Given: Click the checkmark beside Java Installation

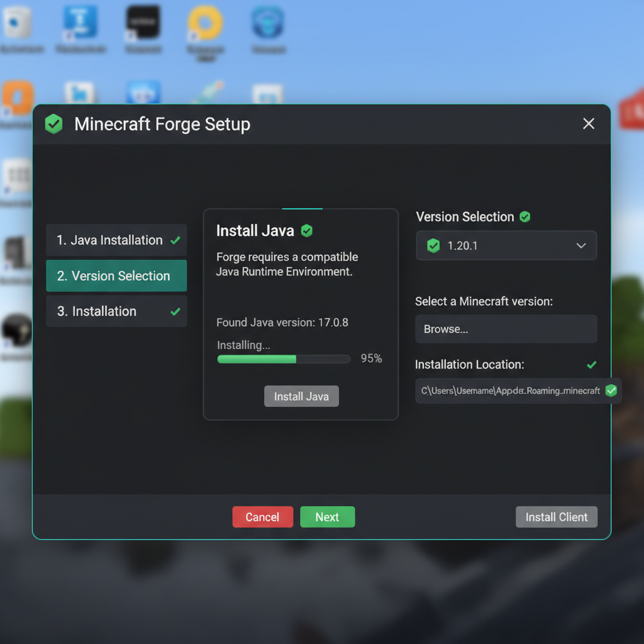Looking at the screenshot, I should coord(175,240).
